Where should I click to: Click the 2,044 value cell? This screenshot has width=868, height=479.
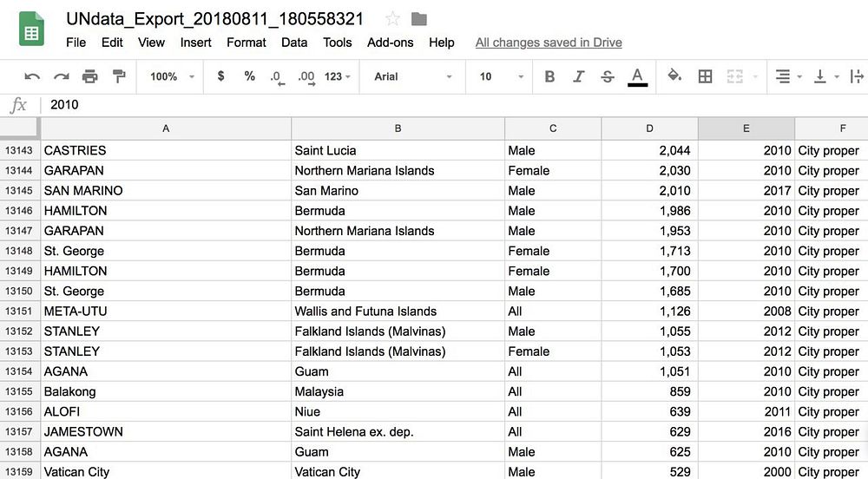click(x=649, y=150)
